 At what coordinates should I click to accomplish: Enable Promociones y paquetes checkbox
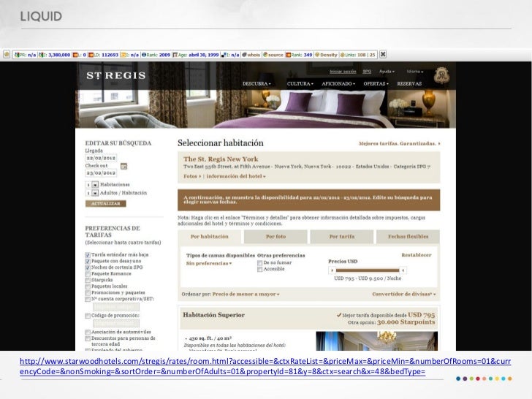(88, 293)
